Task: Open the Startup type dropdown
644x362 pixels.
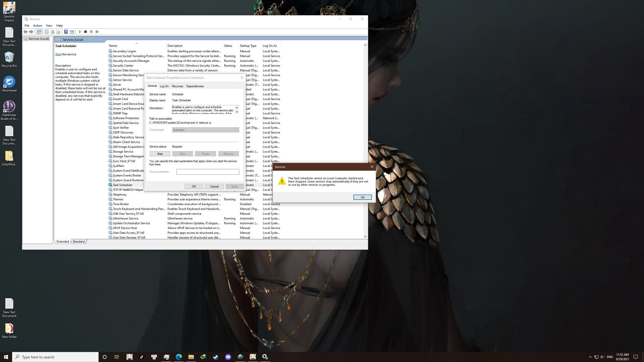Action: [236, 130]
